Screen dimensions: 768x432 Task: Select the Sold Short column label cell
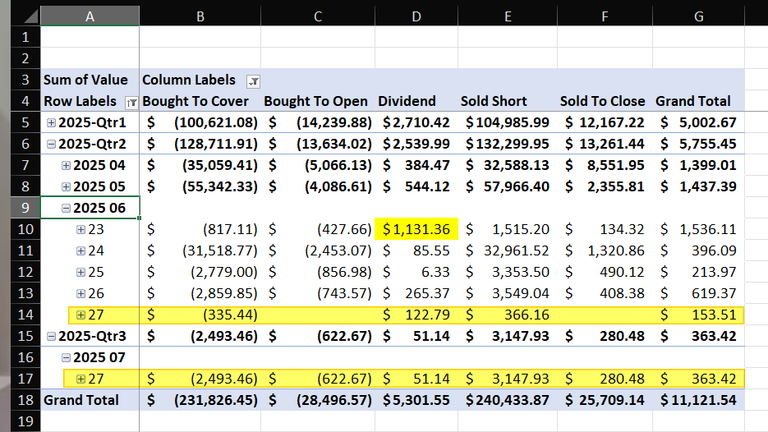pyautogui.click(x=507, y=101)
